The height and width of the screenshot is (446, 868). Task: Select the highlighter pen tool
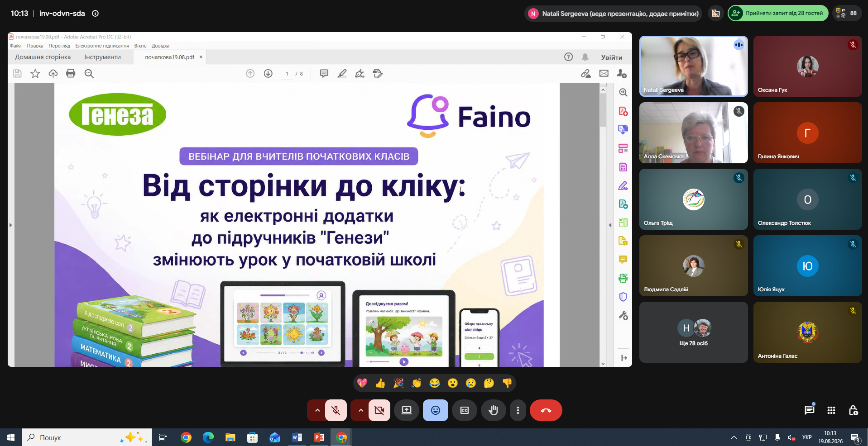342,73
